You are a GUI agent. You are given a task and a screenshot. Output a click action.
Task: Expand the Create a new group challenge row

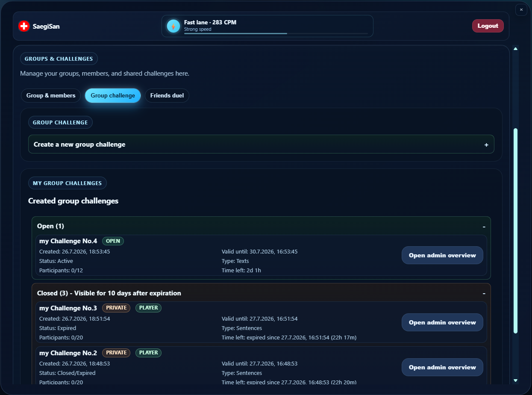pyautogui.click(x=261, y=144)
